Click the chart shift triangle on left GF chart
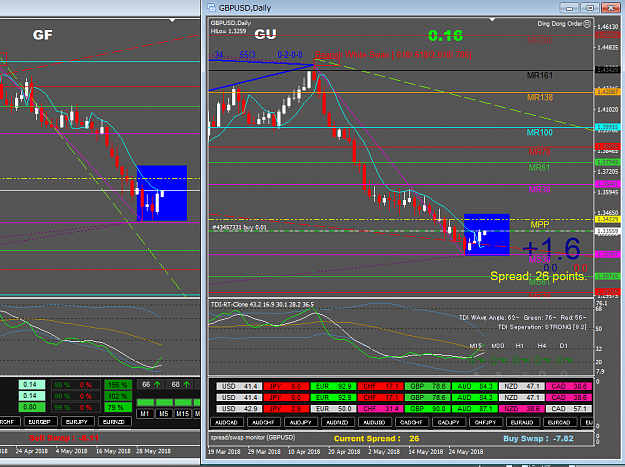This screenshot has width=625, height=467. tap(172, 20)
